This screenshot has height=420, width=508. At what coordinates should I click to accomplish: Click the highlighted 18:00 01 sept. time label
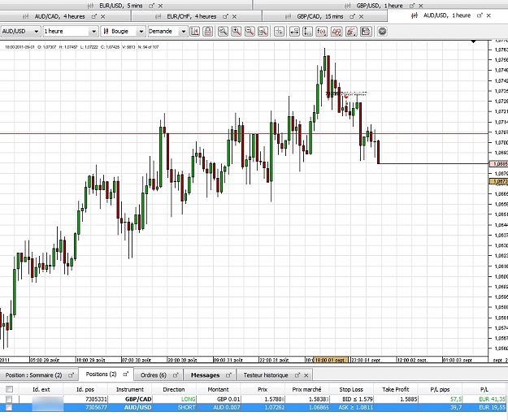(x=331, y=360)
